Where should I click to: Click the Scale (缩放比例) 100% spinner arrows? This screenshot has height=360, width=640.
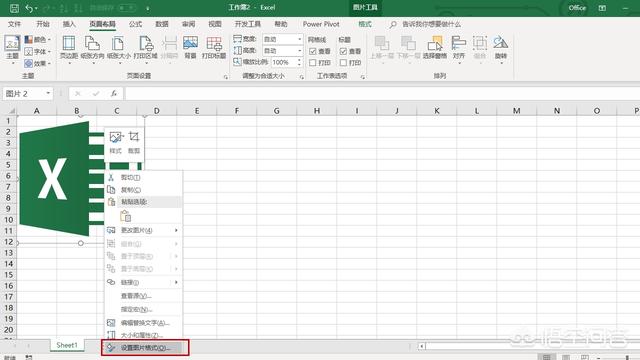coord(300,62)
